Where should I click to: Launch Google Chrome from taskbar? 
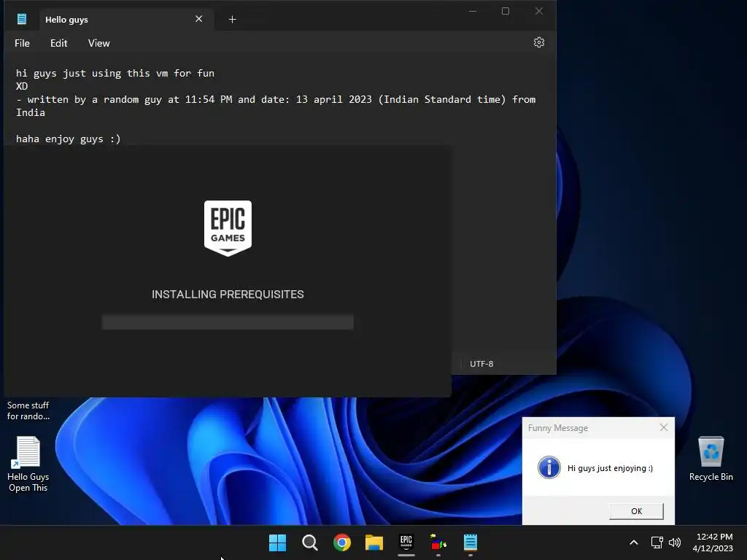coord(341,542)
